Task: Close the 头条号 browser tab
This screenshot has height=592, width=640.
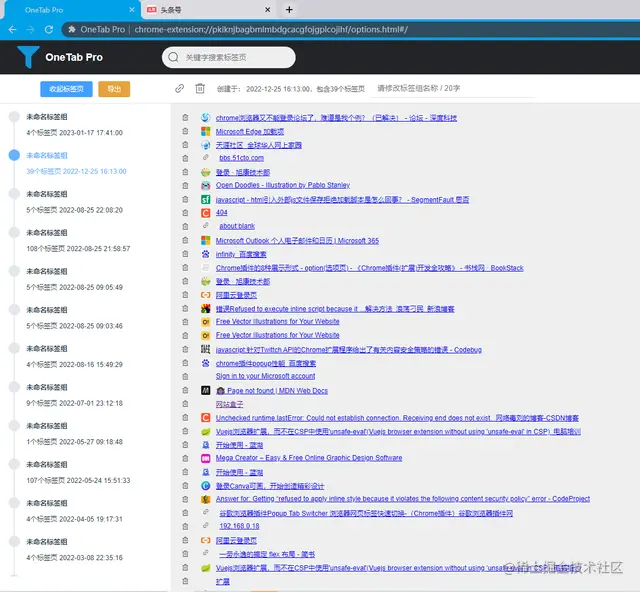Action: 267,10
